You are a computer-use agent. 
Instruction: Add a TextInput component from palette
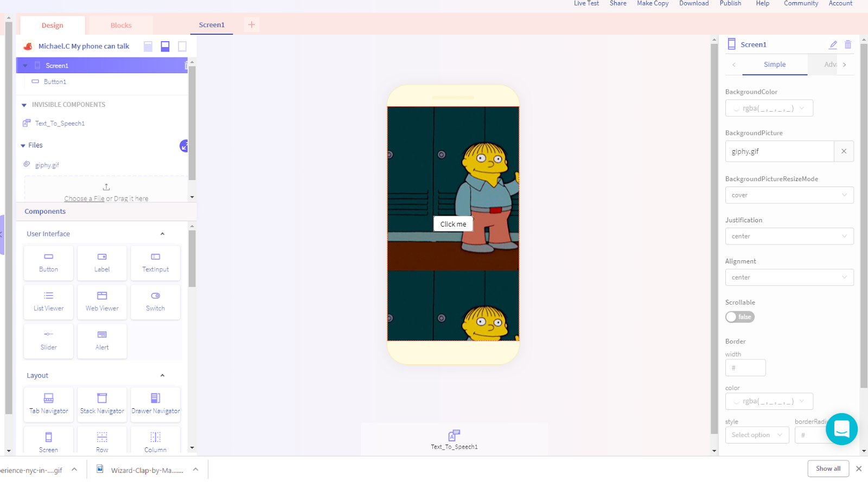pyautogui.click(x=155, y=263)
